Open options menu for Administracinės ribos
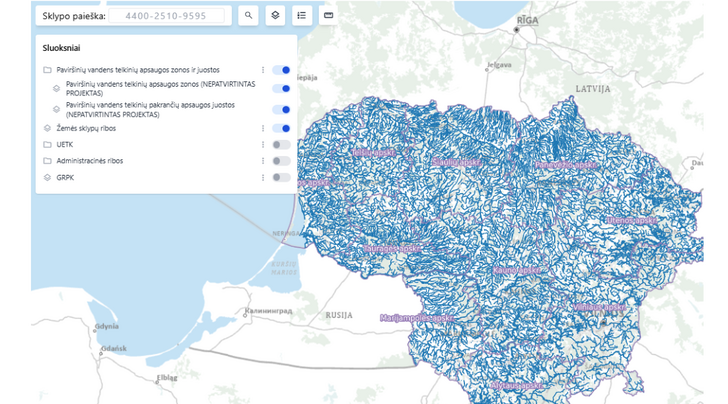 click(263, 161)
